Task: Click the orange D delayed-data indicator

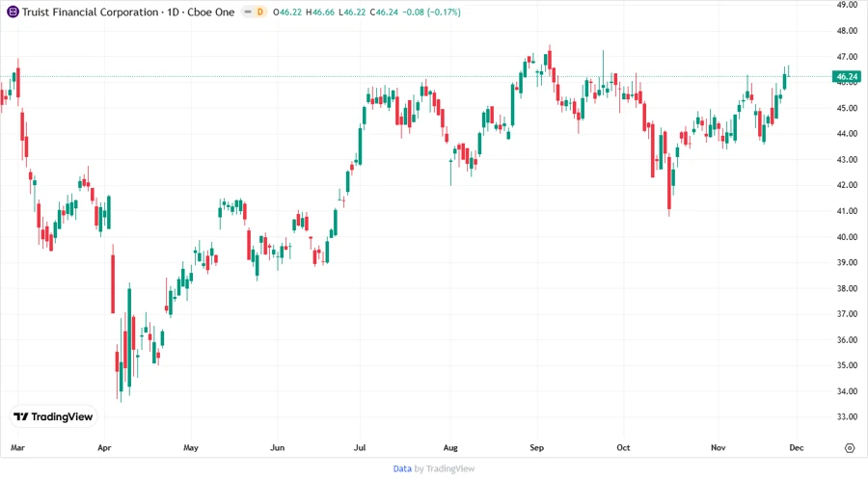Action: tap(259, 12)
